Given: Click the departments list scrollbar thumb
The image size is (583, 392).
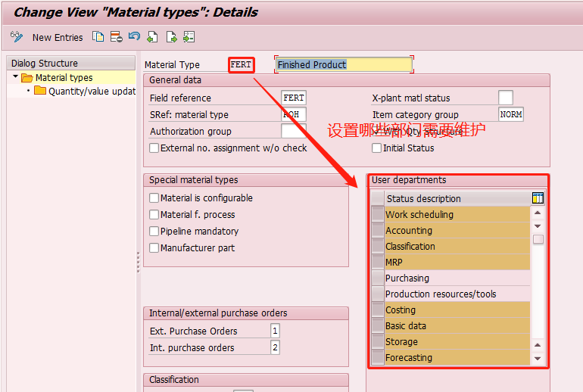Looking at the screenshot, I should [x=538, y=239].
